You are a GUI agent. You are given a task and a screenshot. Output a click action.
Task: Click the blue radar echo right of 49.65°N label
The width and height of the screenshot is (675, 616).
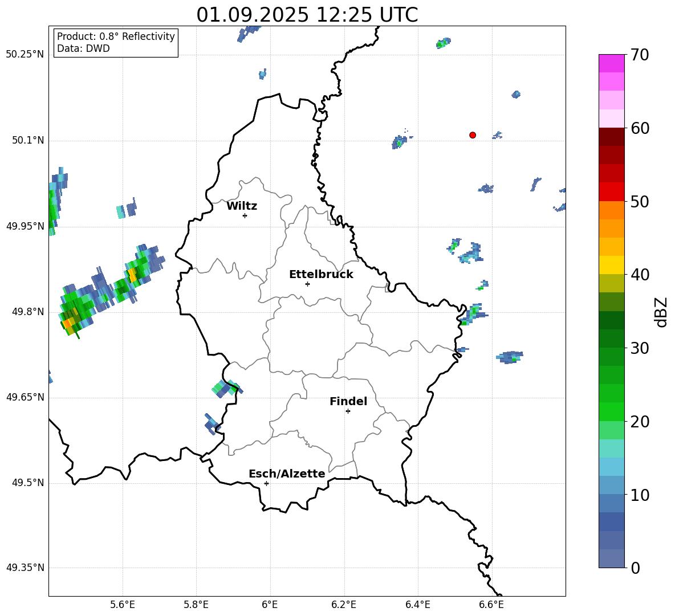click(227, 389)
